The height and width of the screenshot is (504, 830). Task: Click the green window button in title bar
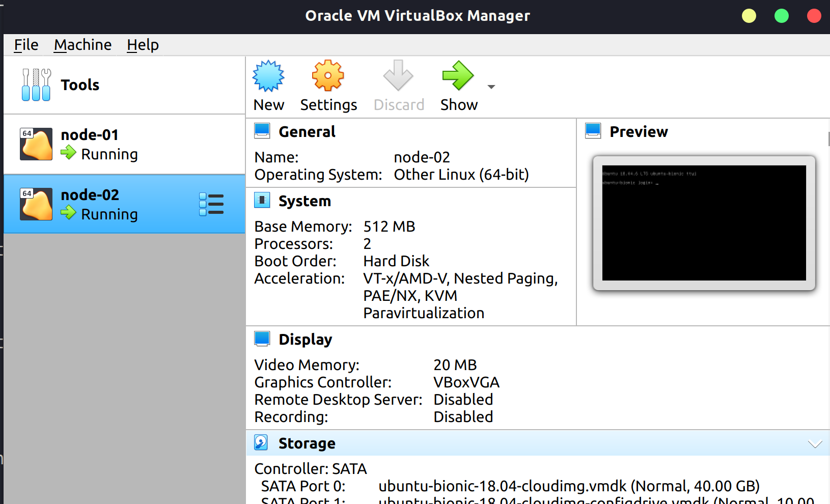[781, 16]
